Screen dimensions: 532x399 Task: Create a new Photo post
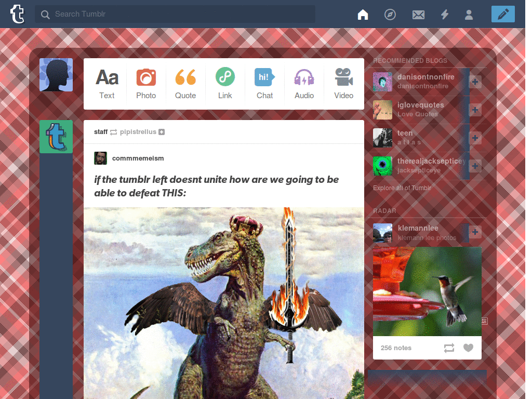tap(146, 84)
